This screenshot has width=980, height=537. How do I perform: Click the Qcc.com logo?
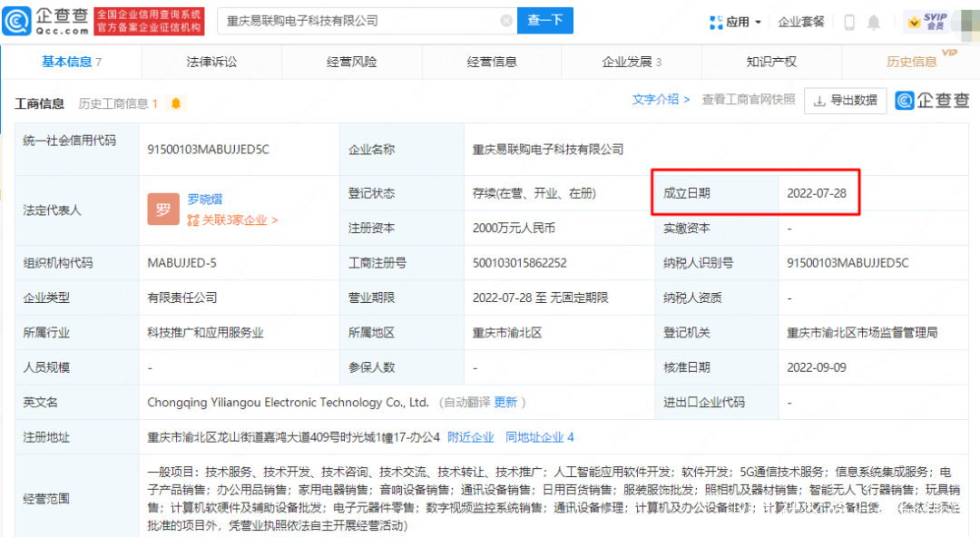(45, 21)
